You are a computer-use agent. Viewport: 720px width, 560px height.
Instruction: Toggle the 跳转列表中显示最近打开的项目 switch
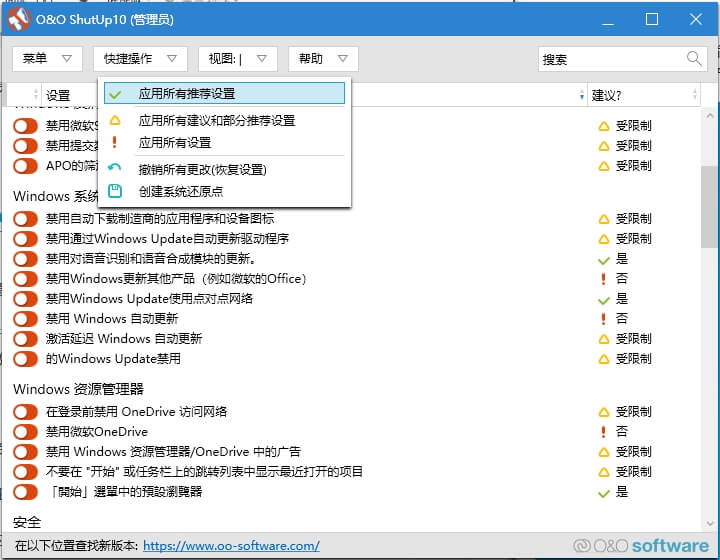tap(25, 471)
